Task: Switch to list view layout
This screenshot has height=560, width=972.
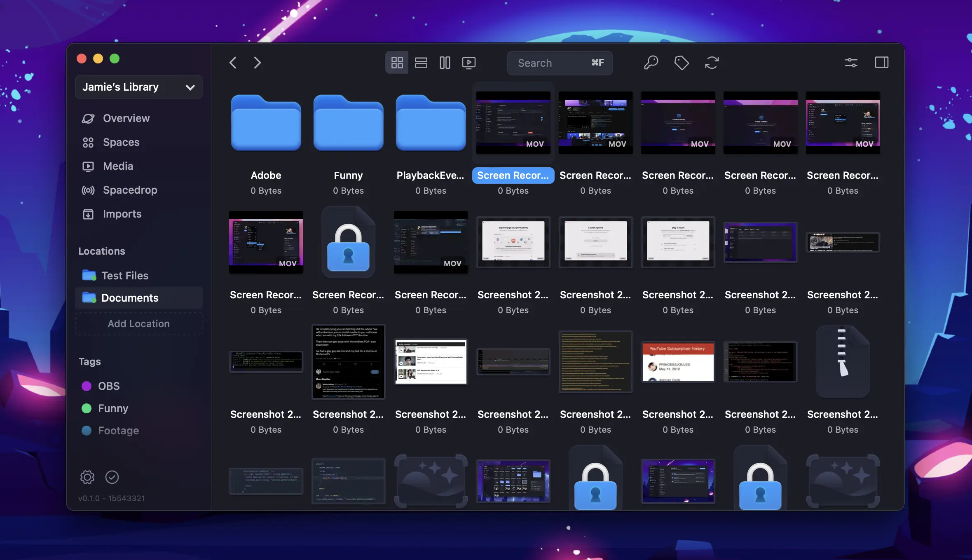Action: coord(421,63)
